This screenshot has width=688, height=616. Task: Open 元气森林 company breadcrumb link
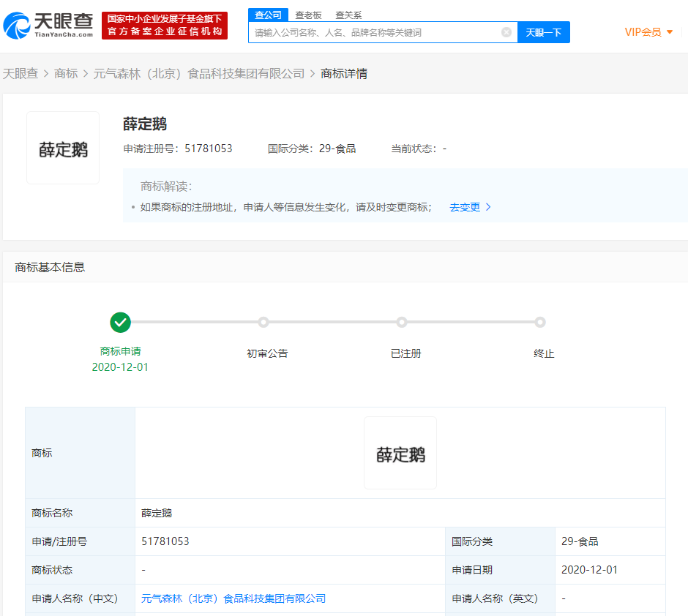[x=199, y=74]
